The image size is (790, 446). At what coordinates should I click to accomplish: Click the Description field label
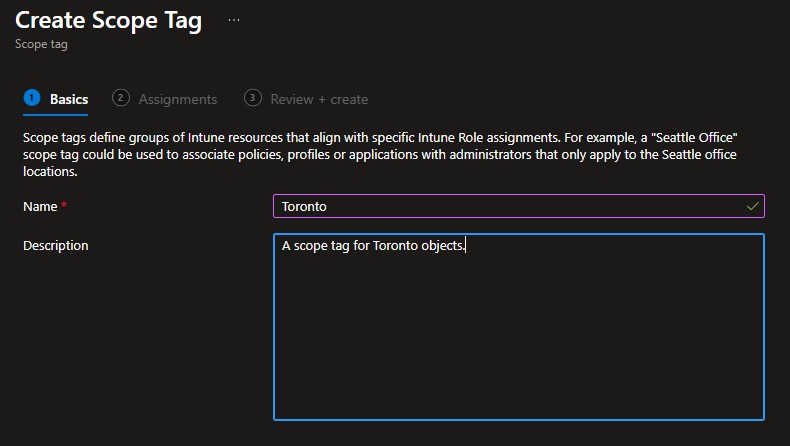point(55,245)
